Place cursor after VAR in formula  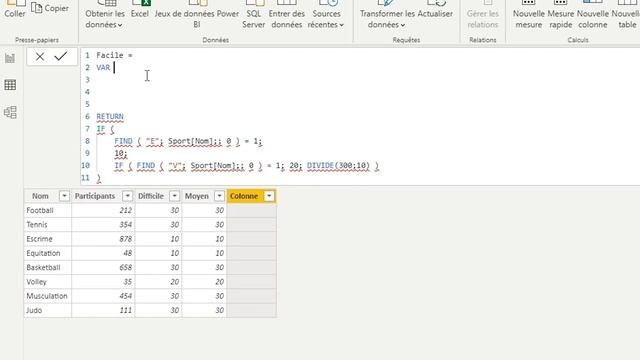114,68
